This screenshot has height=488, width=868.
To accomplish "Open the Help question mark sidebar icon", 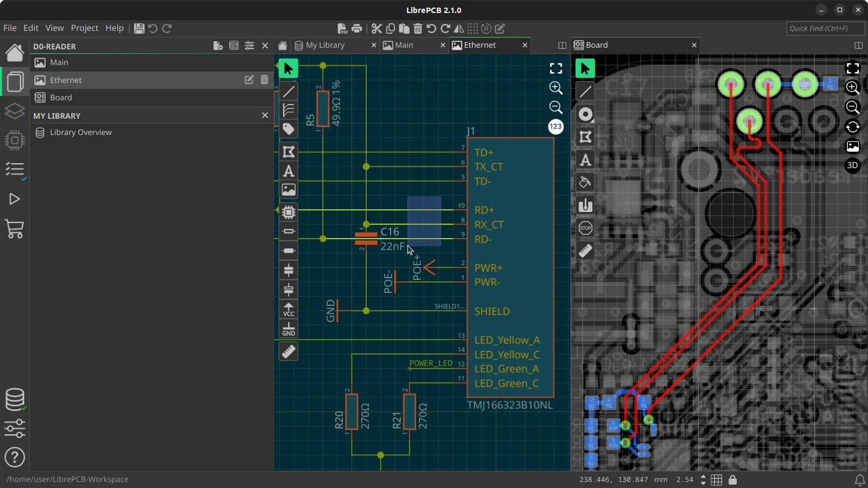I will [x=15, y=458].
